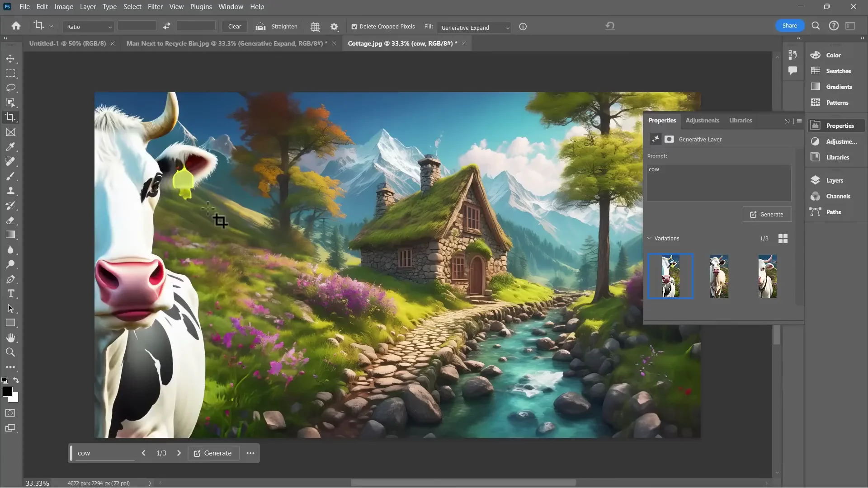Open the crop overlay grid options
868x488 pixels.
click(315, 27)
